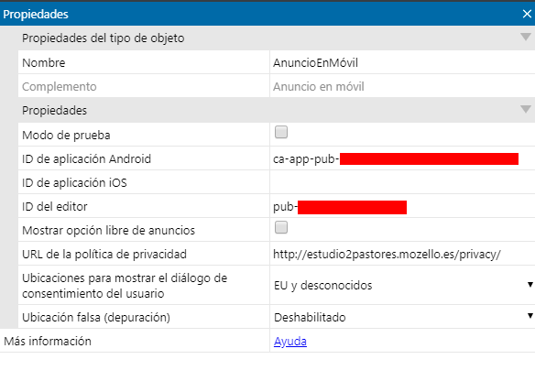Select the Ubicación falsa (depuración) label

96,317
